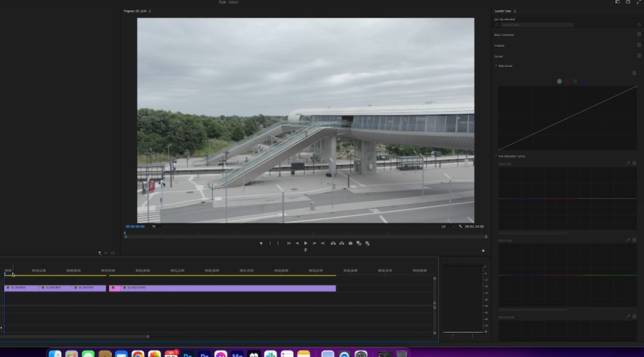Open the Program monitor panel menu

click(x=150, y=11)
